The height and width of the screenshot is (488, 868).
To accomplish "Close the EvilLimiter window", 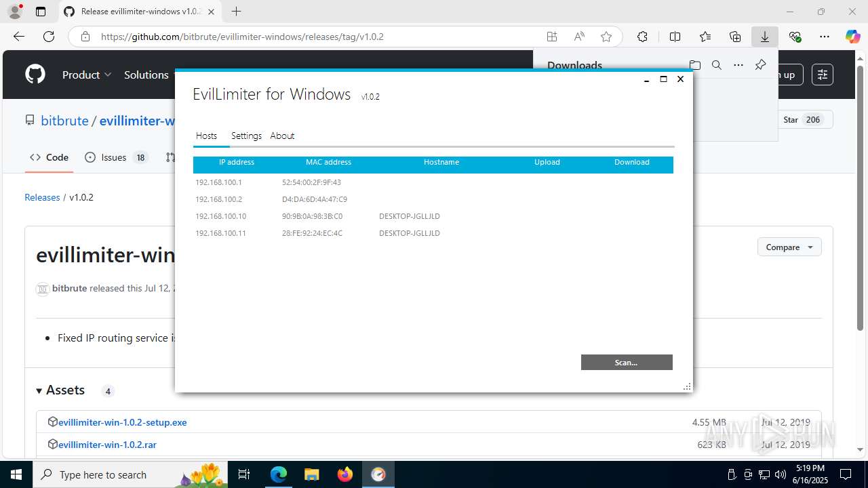I will pos(680,79).
